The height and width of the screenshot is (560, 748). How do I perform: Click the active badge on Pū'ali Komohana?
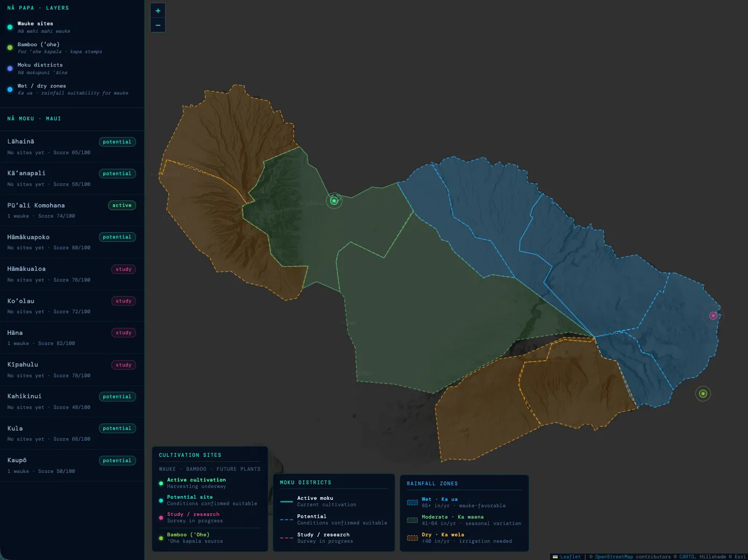click(x=122, y=205)
